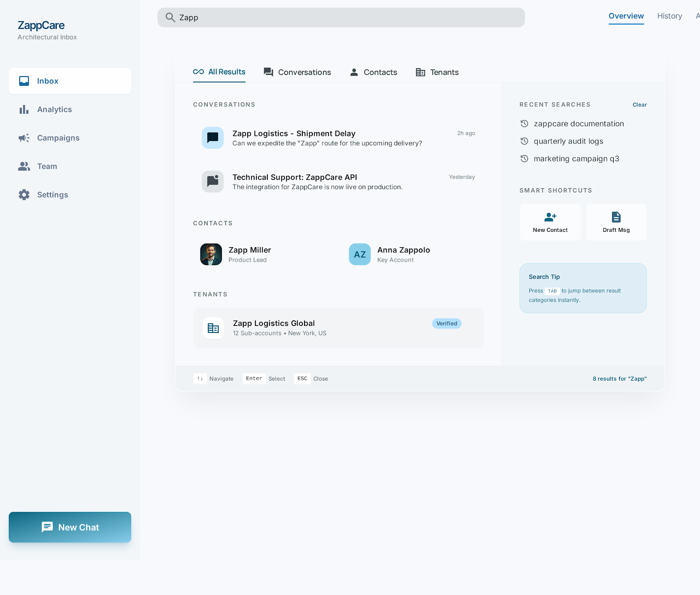Click the New Contact person-plus icon
The height and width of the screenshot is (595, 700).
click(550, 217)
